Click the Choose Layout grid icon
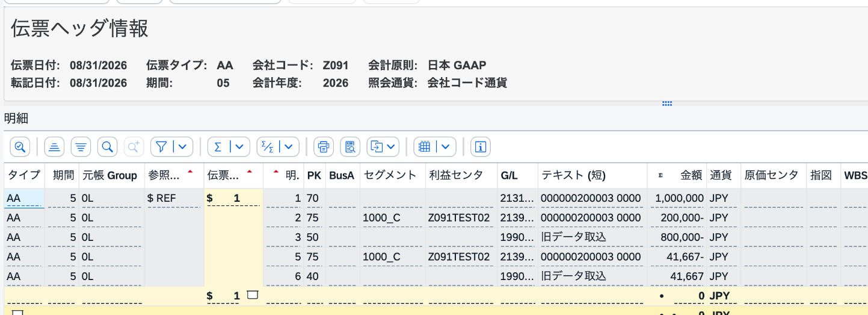Screen dimensions: 868x315 pyautogui.click(x=425, y=146)
